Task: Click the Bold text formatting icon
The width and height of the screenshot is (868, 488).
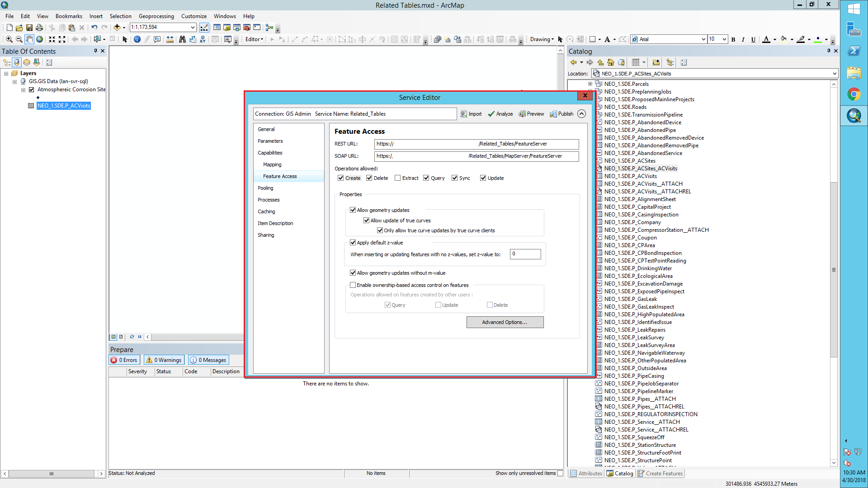Action: [733, 39]
